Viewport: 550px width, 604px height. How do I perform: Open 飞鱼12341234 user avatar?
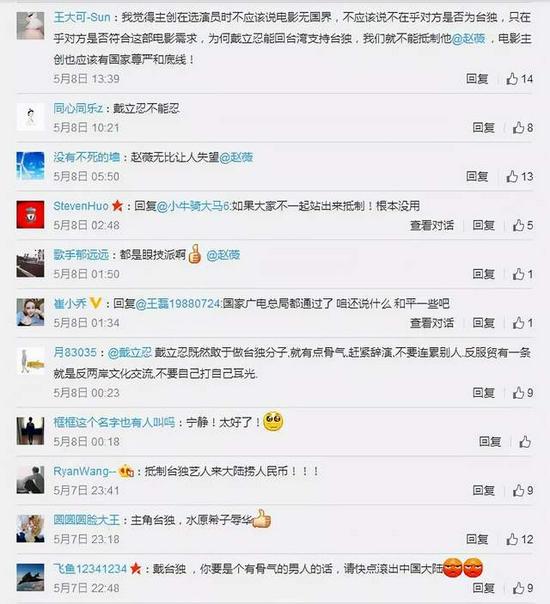30,577
